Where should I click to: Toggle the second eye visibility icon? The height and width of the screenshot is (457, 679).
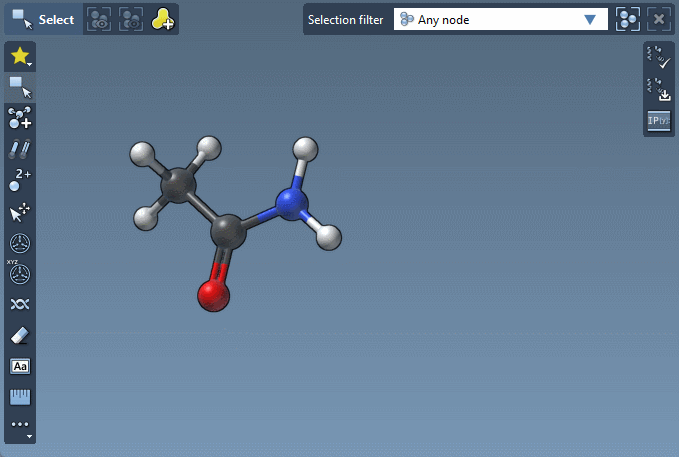pyautogui.click(x=130, y=19)
